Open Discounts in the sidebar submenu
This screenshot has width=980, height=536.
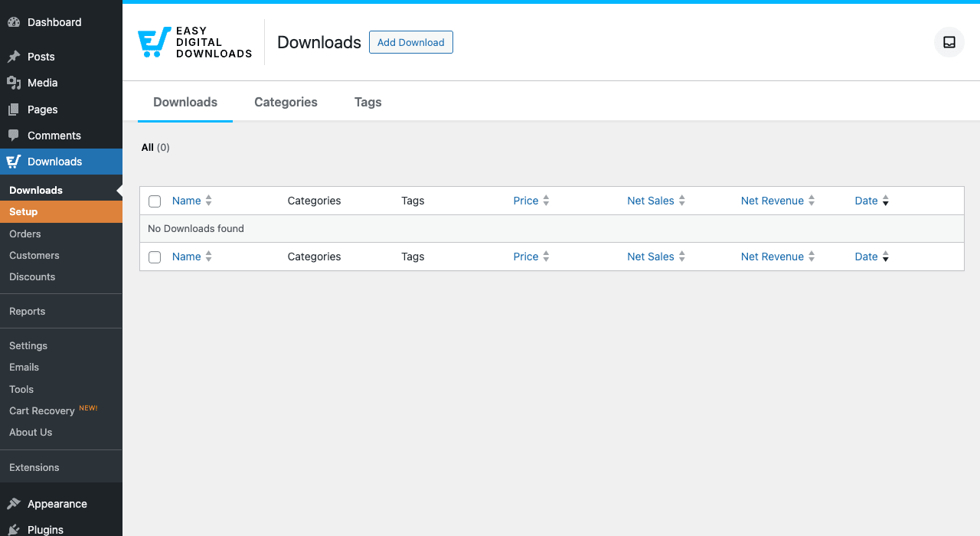[x=61, y=276]
